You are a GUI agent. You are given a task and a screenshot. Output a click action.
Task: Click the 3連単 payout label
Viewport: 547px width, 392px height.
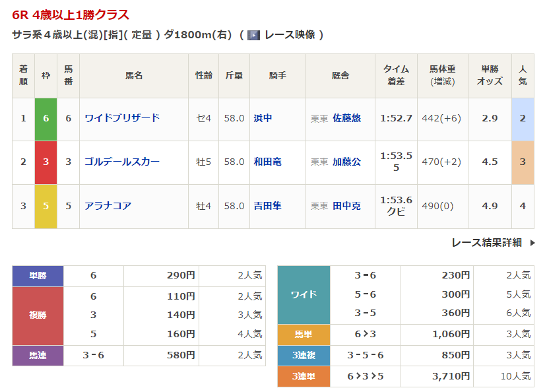304,376
